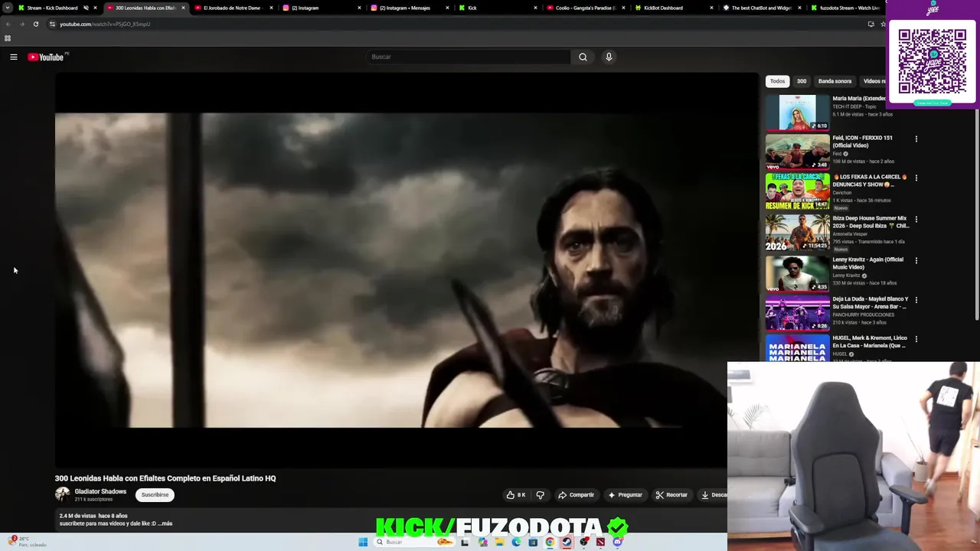Click Ibiza Deep House Summer Mix title
This screenshot has height=551, width=980.
[x=871, y=222]
